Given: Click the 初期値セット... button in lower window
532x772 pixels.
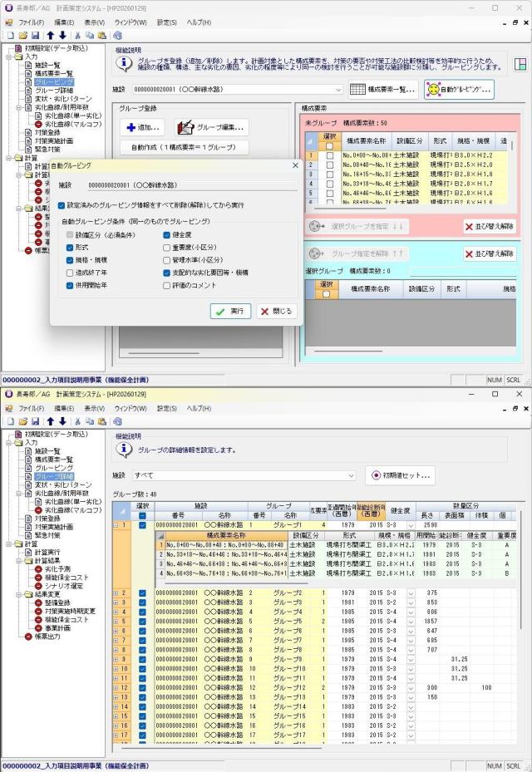Looking at the screenshot, I should tap(400, 475).
